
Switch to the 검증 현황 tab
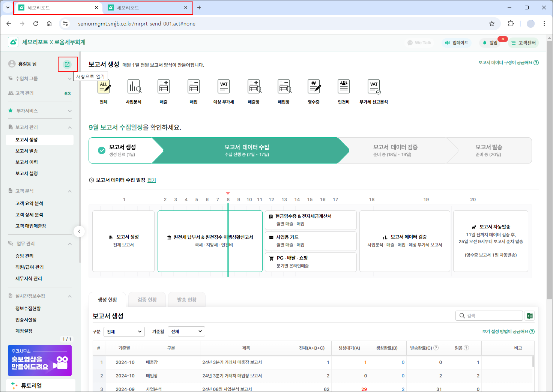pos(147,300)
